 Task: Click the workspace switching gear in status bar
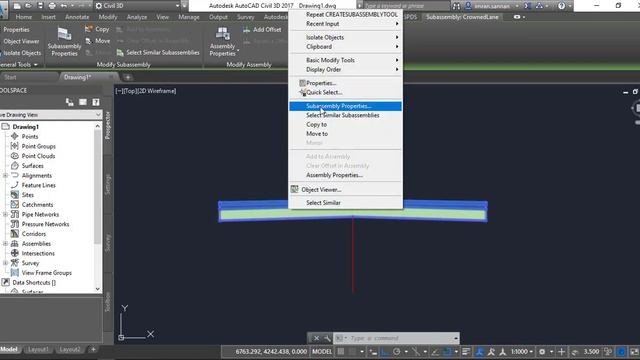pyautogui.click(x=542, y=351)
